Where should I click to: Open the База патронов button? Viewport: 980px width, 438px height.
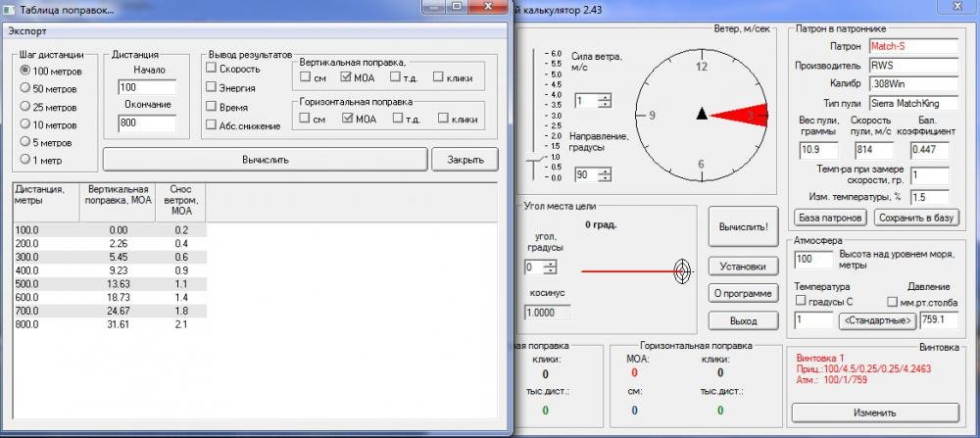point(829,218)
